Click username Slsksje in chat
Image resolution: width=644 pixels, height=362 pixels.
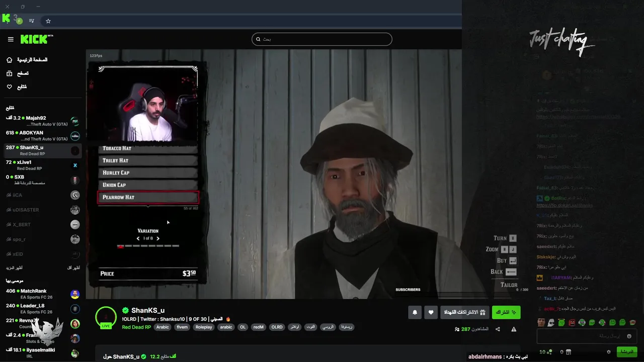pyautogui.click(x=546, y=257)
